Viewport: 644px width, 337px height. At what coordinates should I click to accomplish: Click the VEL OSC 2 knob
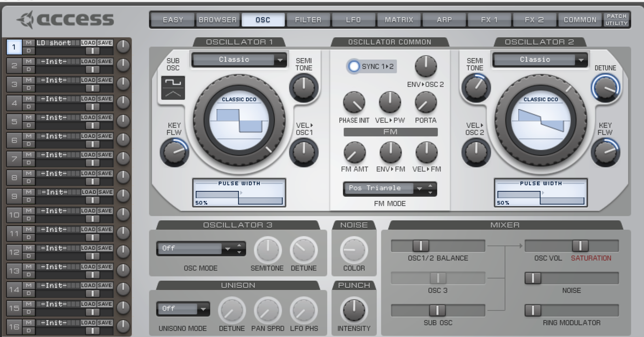pyautogui.click(x=475, y=152)
